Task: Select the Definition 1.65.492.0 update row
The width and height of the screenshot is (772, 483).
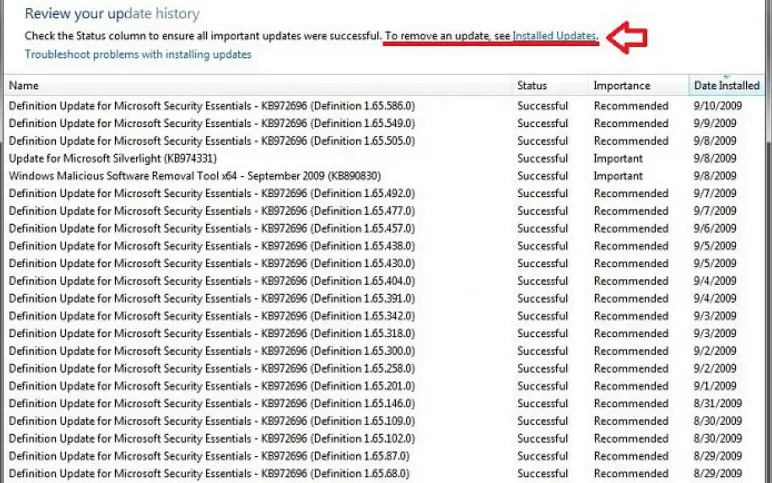Action: pos(384,193)
